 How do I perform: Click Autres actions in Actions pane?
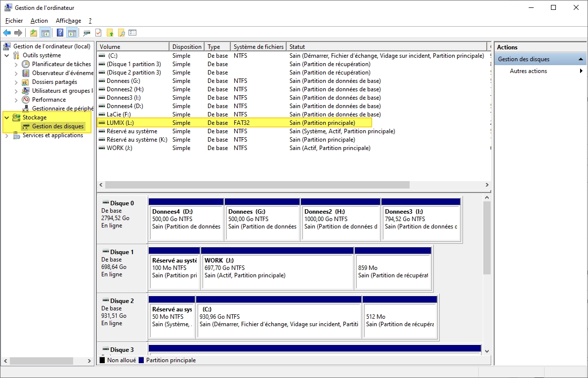(528, 71)
